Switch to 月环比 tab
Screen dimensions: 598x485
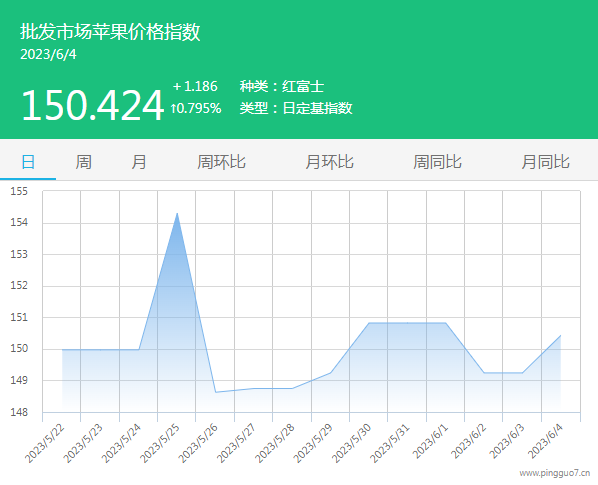coord(330,162)
